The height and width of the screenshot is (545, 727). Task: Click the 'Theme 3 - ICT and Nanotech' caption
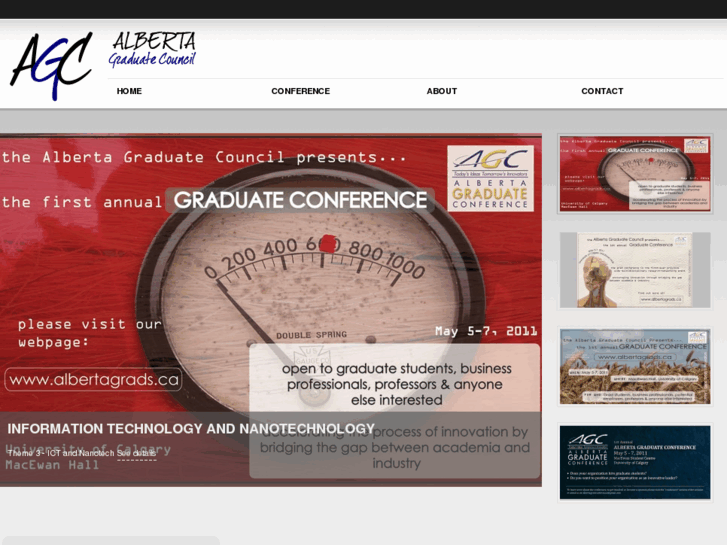click(61, 453)
